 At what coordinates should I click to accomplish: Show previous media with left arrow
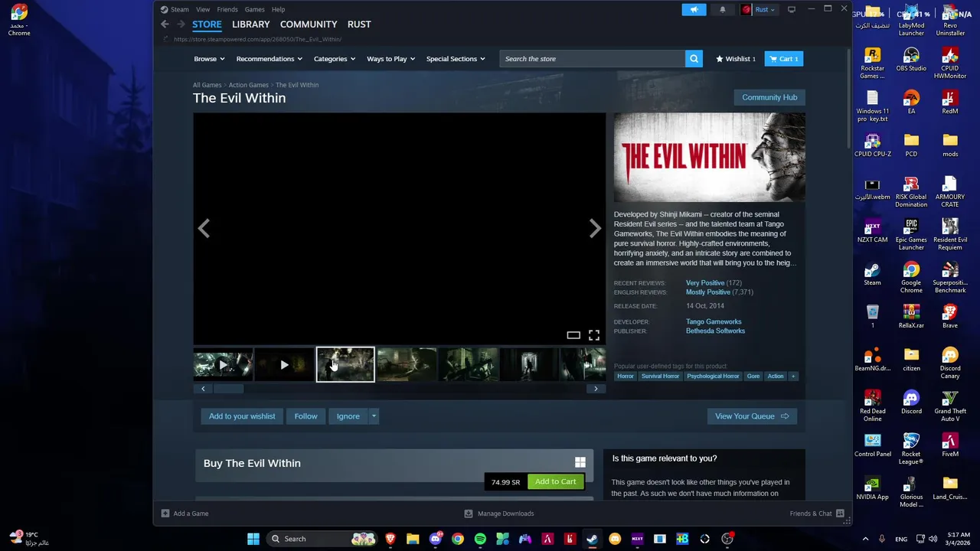pos(204,228)
